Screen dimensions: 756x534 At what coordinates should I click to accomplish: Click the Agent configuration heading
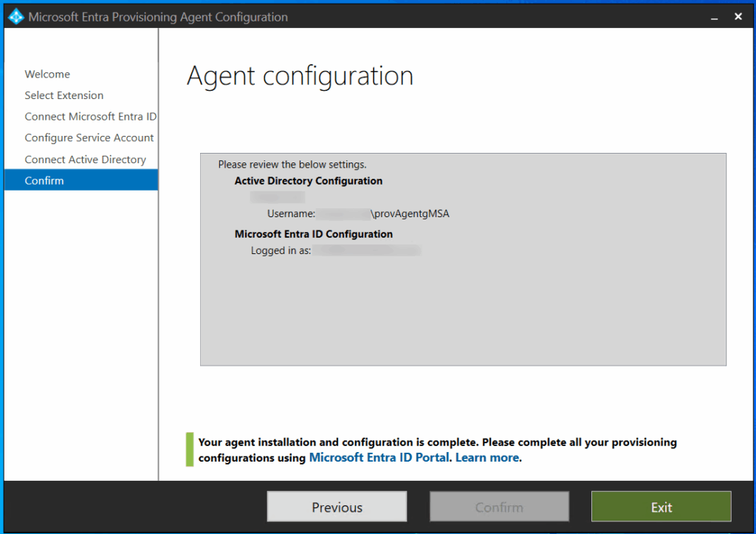click(x=300, y=76)
